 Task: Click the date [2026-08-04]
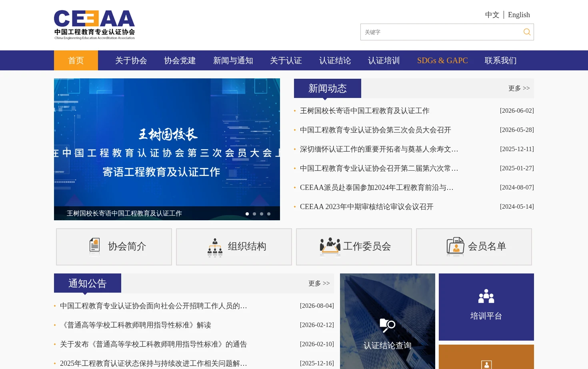click(x=317, y=306)
